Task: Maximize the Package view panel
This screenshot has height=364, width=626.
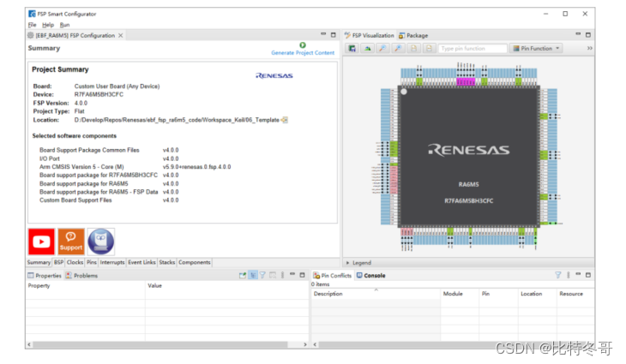Action: tap(588, 34)
